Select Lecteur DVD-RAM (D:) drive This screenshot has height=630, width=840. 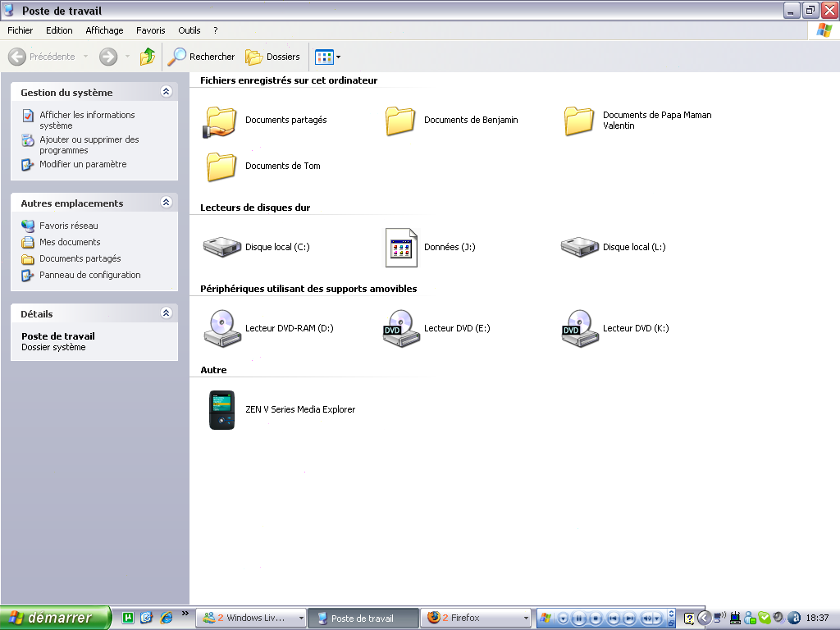[221, 328]
